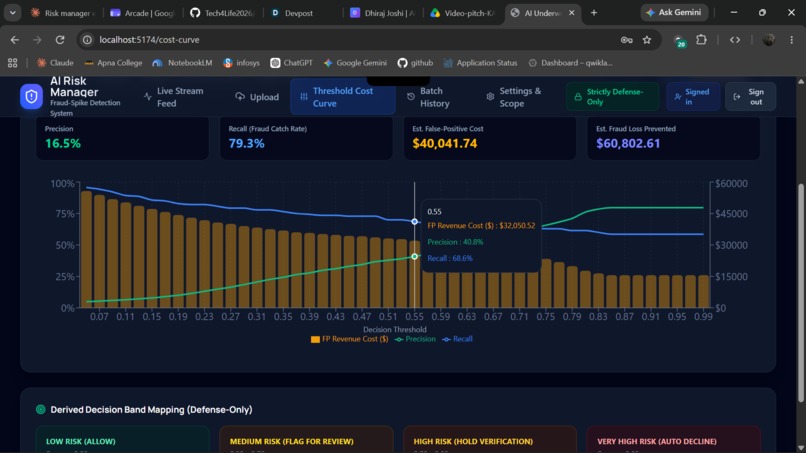This screenshot has height=453, width=806.
Task: Open the NotebookLM bookmark
Action: pyautogui.click(x=182, y=63)
